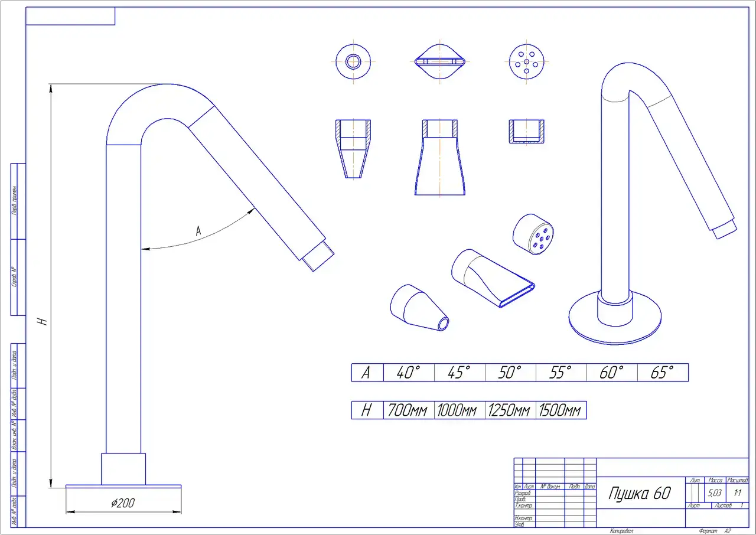Click the 1500мм cell in H table
Viewport: 756px width, 535px height.
[561, 410]
